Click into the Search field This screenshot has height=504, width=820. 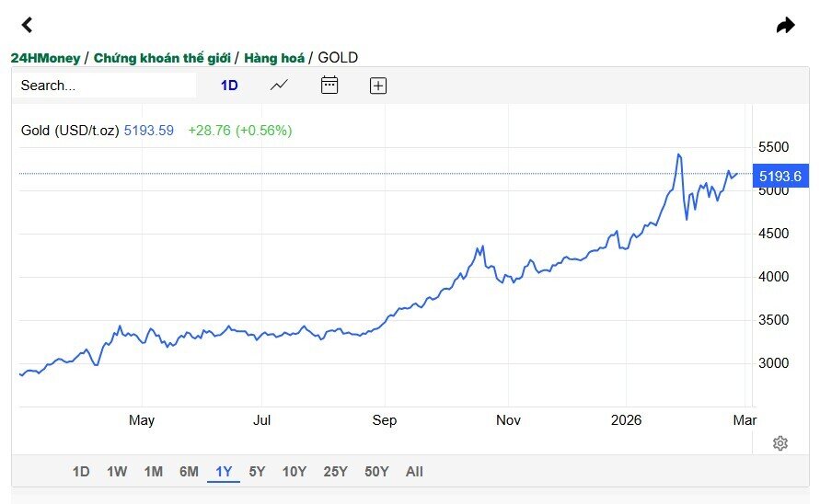tap(104, 86)
